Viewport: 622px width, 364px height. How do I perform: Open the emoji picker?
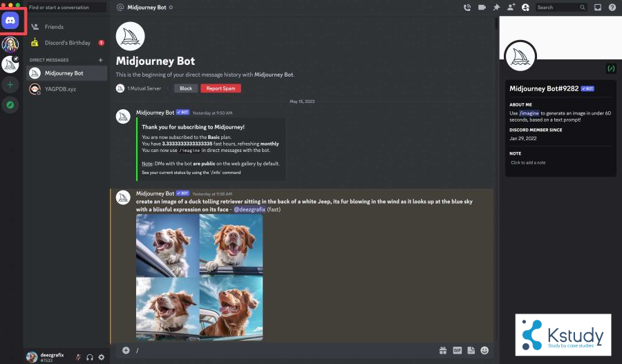[x=484, y=350]
